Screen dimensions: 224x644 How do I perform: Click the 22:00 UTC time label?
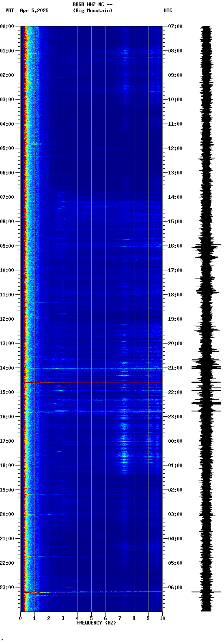click(x=175, y=392)
